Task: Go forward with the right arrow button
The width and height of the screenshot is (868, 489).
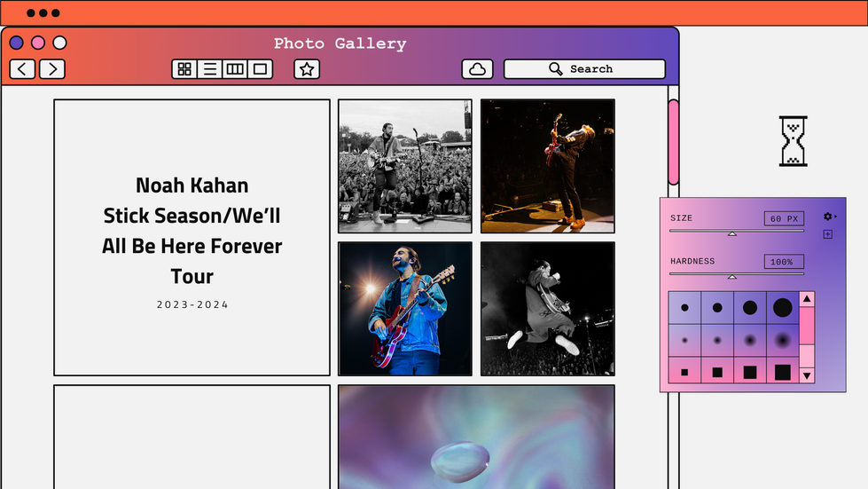Action: tap(52, 69)
